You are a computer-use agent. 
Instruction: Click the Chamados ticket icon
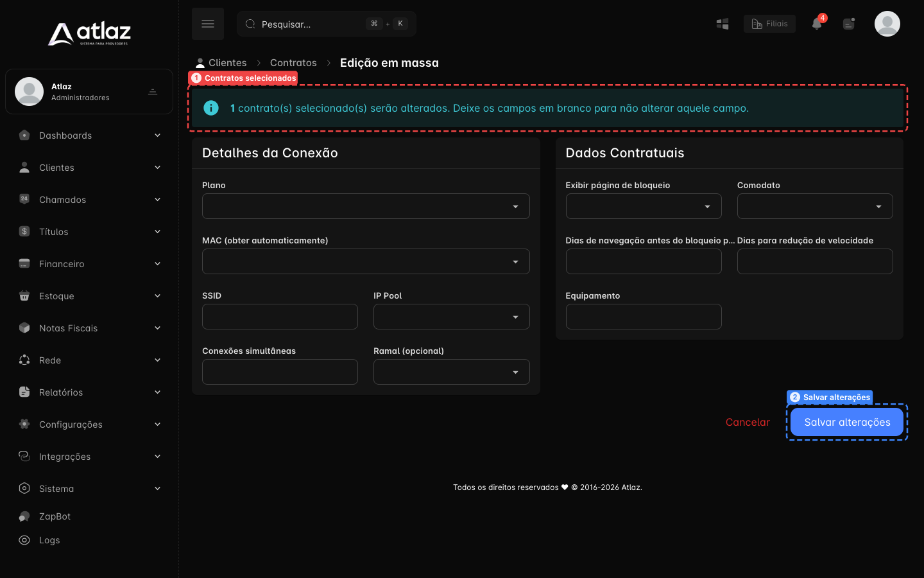24,199
